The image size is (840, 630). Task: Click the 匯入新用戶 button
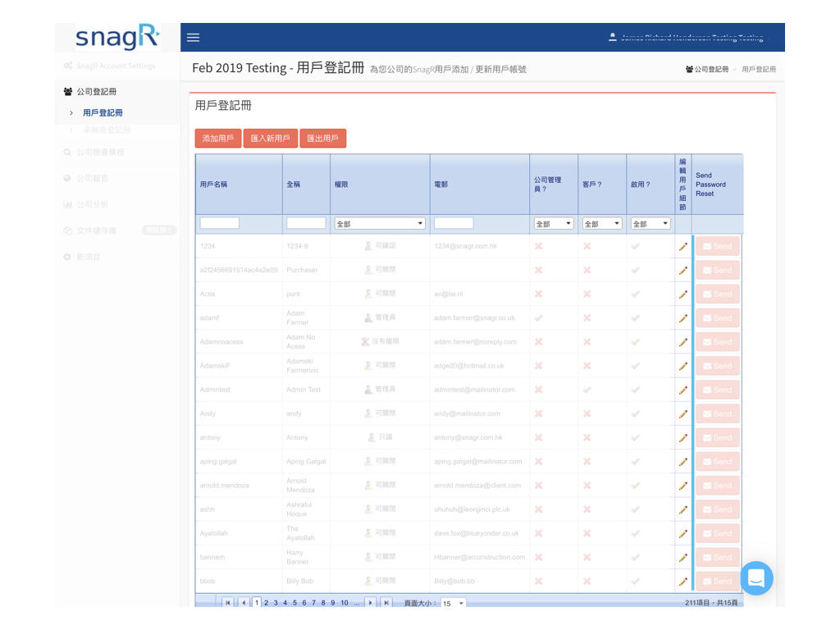click(271, 138)
